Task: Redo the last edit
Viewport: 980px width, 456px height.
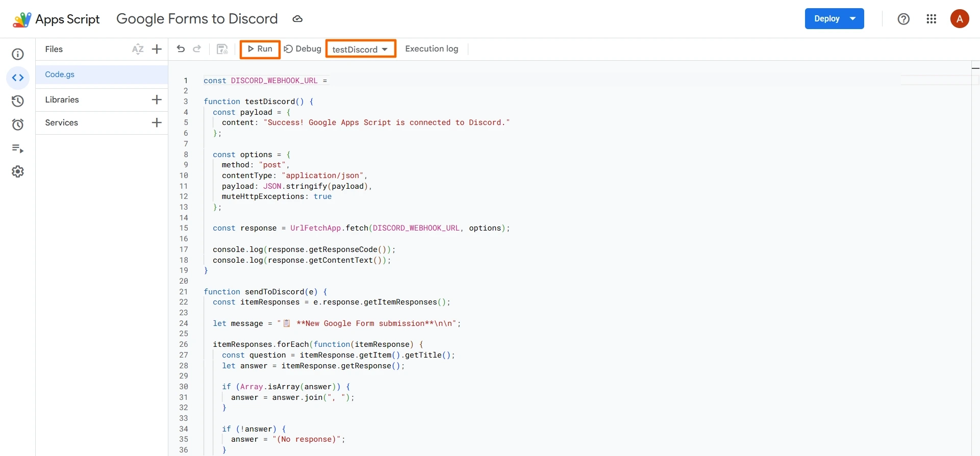Action: pos(197,48)
